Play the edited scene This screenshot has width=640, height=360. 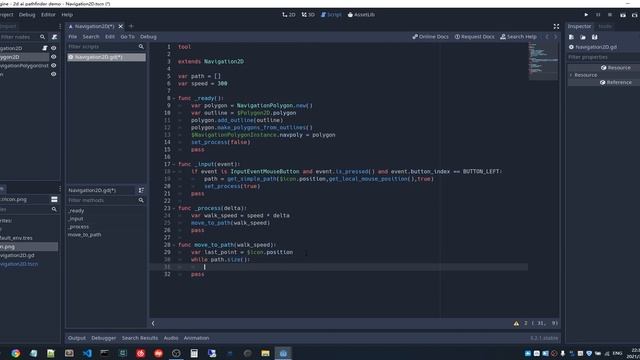(623, 15)
